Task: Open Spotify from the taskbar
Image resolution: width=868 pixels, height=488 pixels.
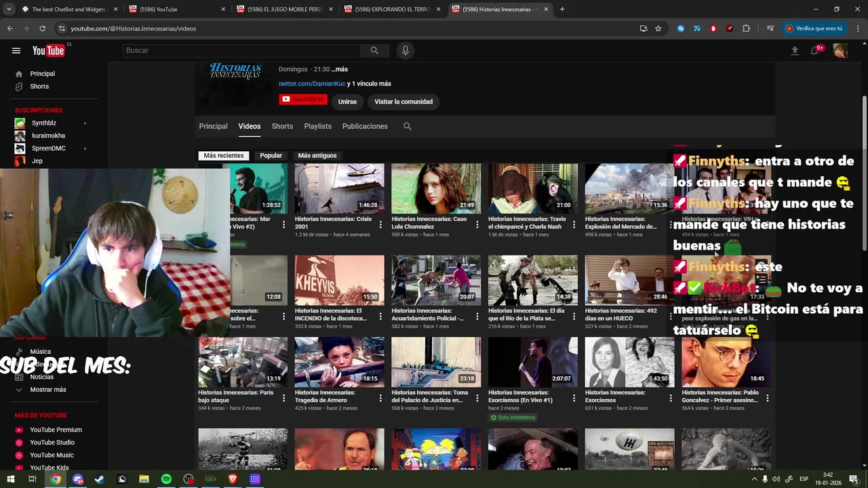Action: point(166,479)
